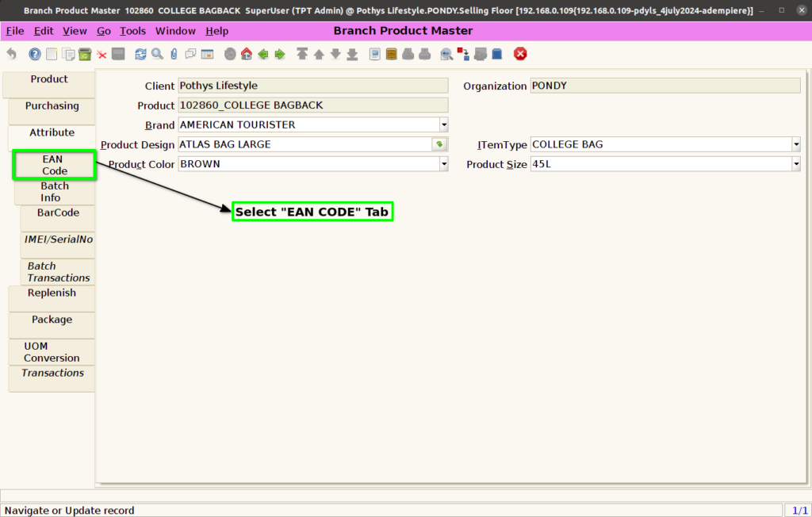The image size is (812, 517).
Task: Open the Product Size dropdown
Action: [x=796, y=164]
